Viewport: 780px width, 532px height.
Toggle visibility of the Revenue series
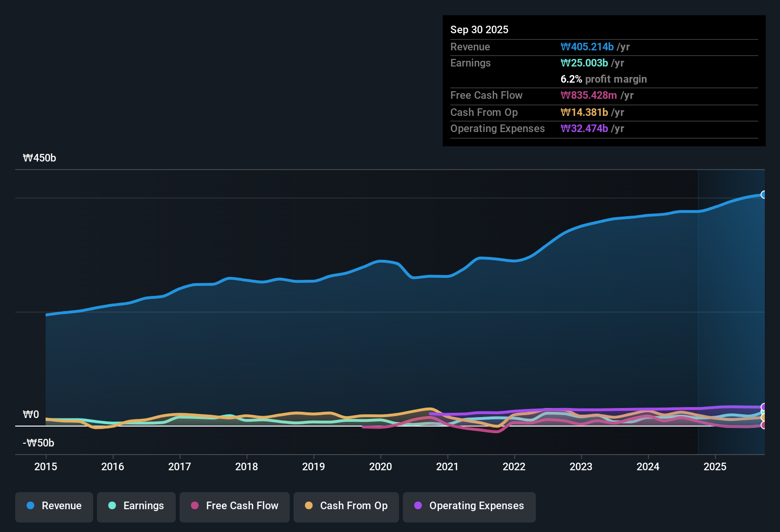(54, 506)
